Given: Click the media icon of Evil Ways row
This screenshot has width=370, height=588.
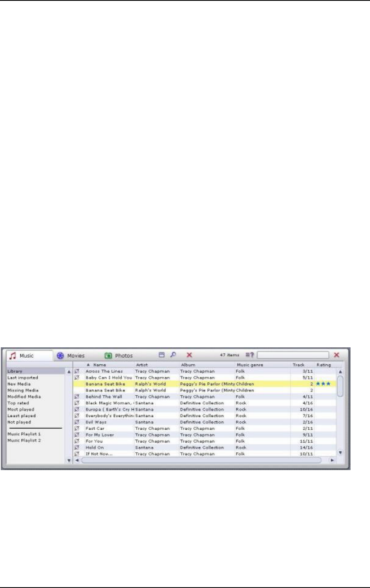Looking at the screenshot, I should pos(77,422).
